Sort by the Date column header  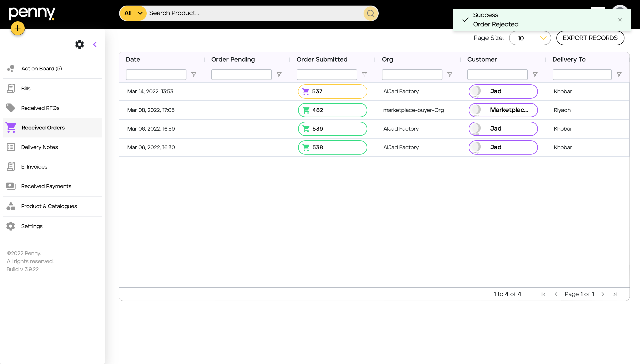[133, 60]
